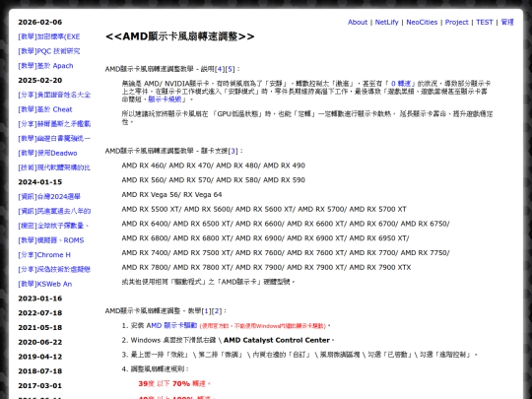This screenshot has height=399, width=532.
Task: Click the line starting AMD RX 5500 XT/
Action: click(x=264, y=209)
